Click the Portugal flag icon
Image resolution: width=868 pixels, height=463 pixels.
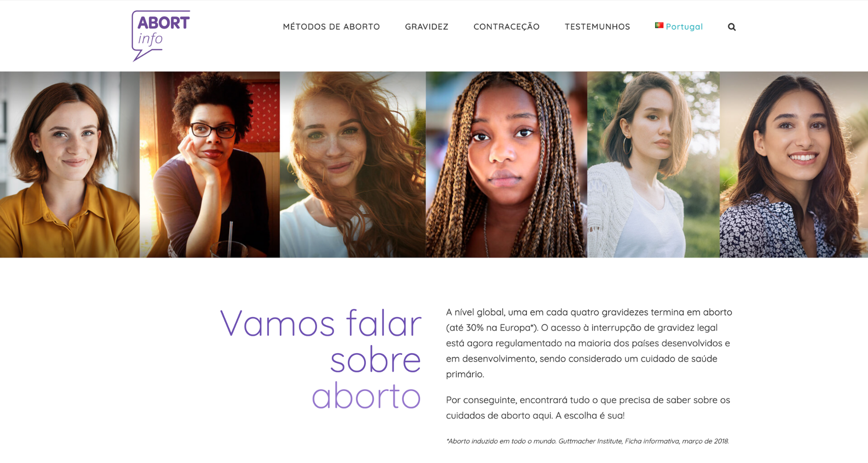click(659, 25)
